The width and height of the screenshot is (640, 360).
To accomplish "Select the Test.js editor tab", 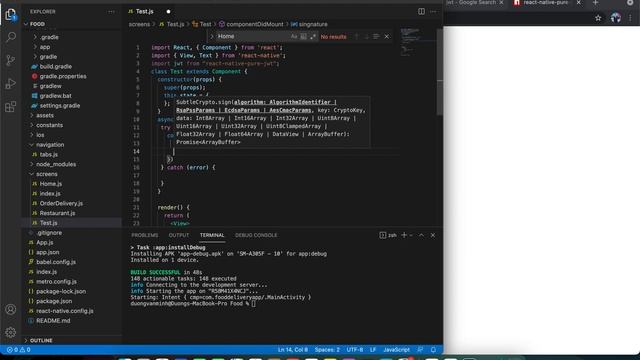I will 149,11.
